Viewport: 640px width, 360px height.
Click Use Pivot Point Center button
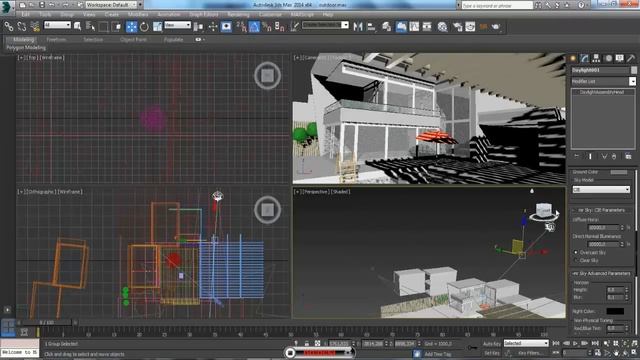(198, 27)
